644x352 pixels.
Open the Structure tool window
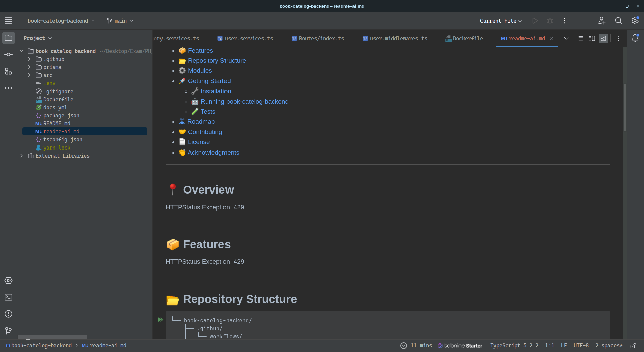point(9,71)
